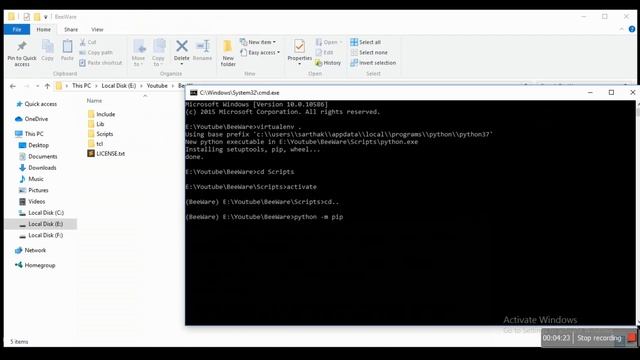Select Downloads in navigation pane

point(42,168)
